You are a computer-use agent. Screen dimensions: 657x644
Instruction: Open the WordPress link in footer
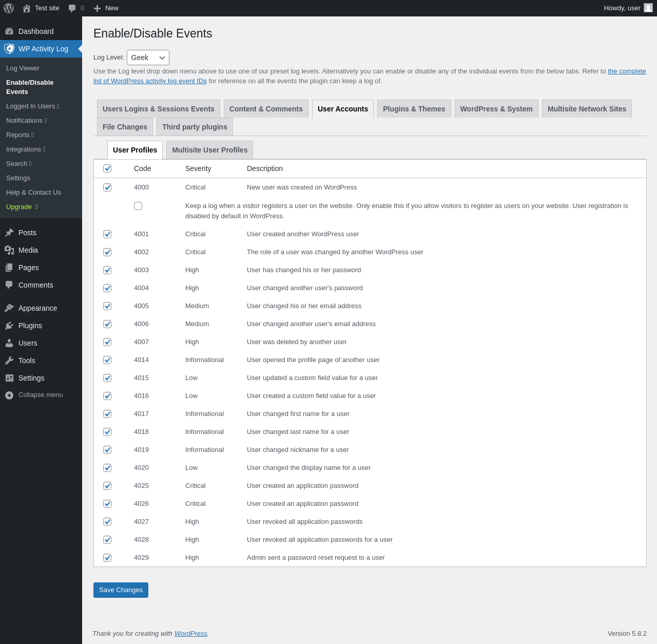click(x=191, y=634)
